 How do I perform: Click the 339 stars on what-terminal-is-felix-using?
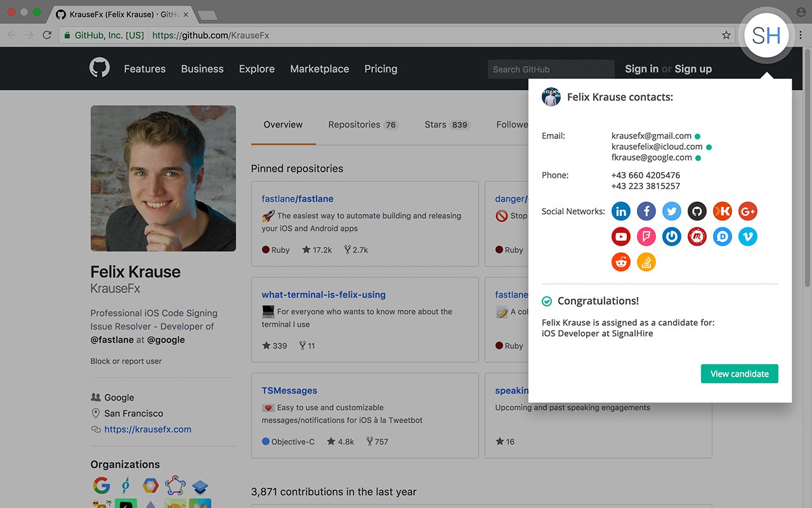point(274,346)
